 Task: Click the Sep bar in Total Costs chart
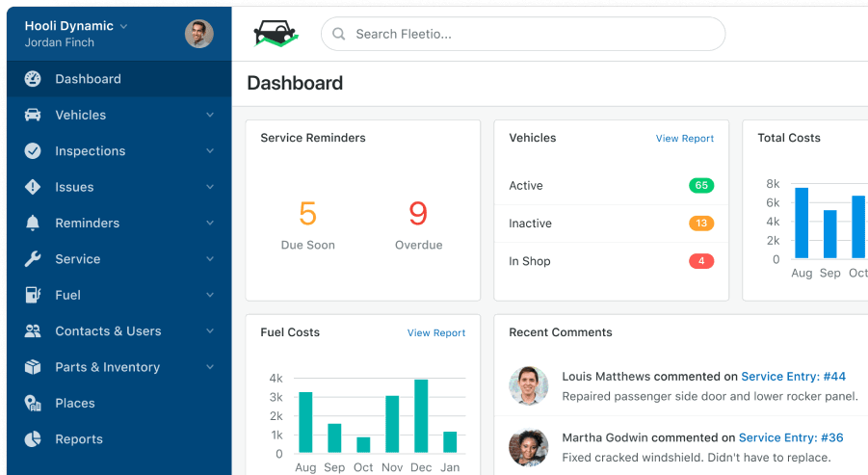[830, 234]
